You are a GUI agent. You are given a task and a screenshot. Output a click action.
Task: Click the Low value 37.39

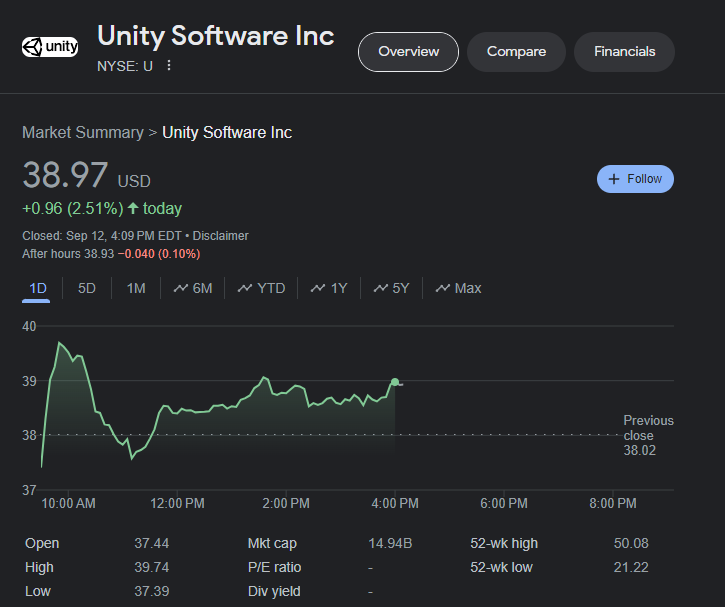[152, 591]
